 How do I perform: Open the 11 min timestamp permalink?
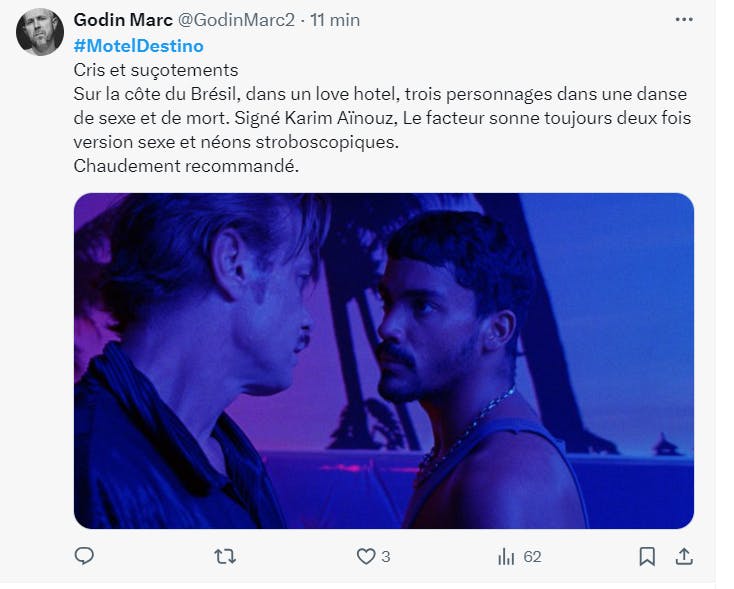(x=335, y=20)
